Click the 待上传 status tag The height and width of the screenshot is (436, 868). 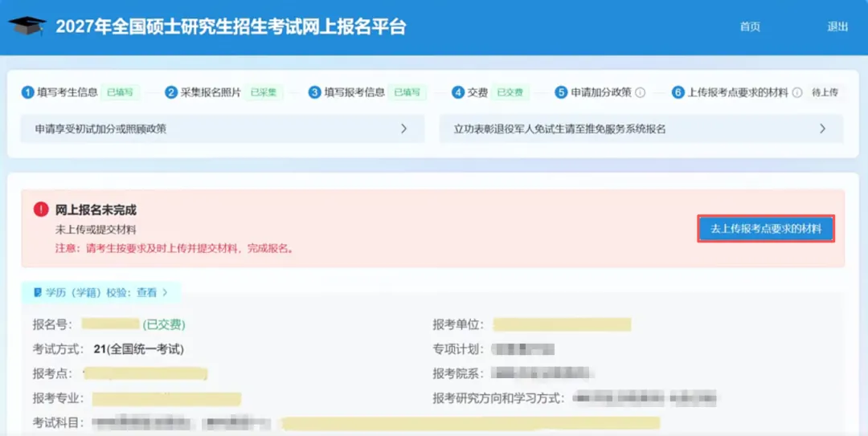(825, 92)
